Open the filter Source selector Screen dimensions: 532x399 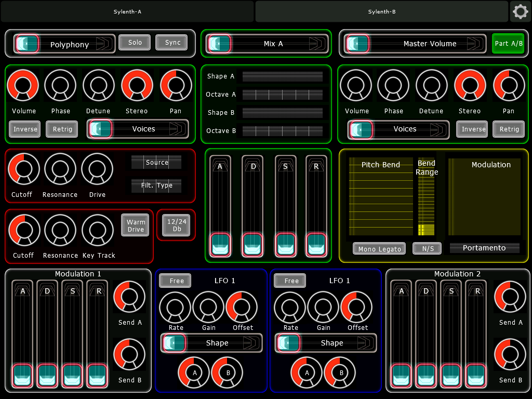[x=156, y=162]
